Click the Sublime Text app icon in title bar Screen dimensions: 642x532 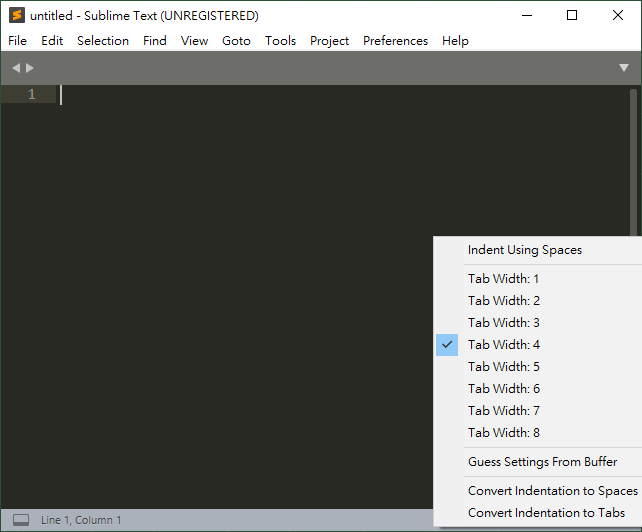coord(17,15)
